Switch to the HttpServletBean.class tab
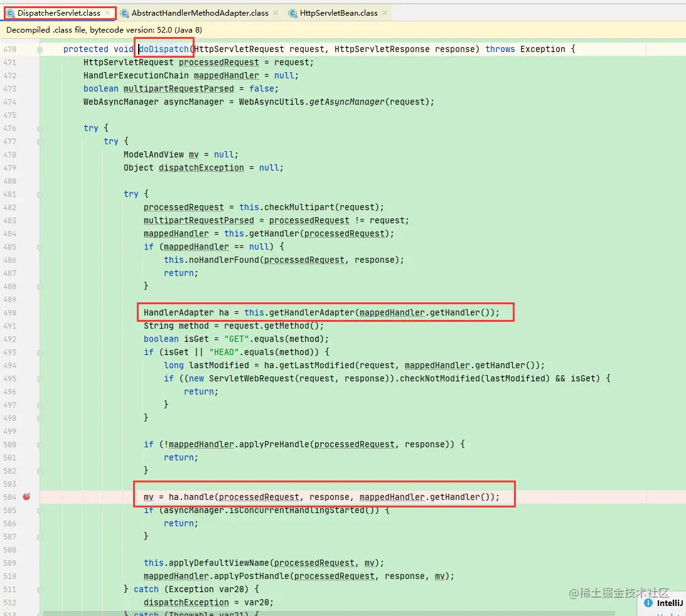 click(339, 13)
